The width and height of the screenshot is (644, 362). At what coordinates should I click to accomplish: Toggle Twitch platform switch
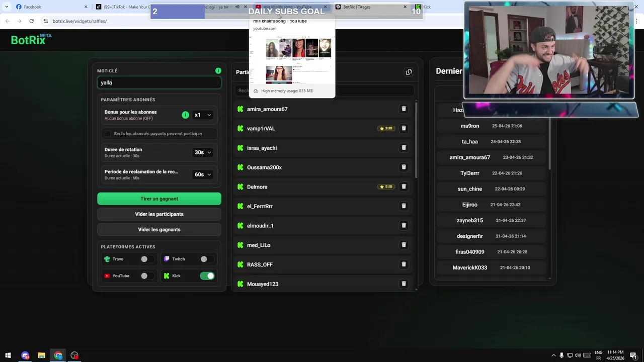(207, 259)
